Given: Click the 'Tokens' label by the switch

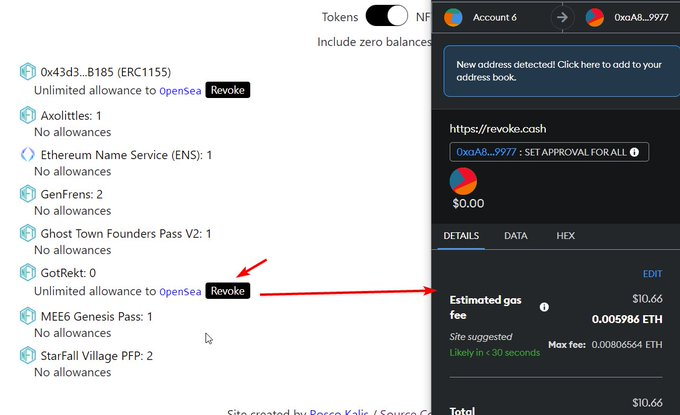Looking at the screenshot, I should click(340, 17).
